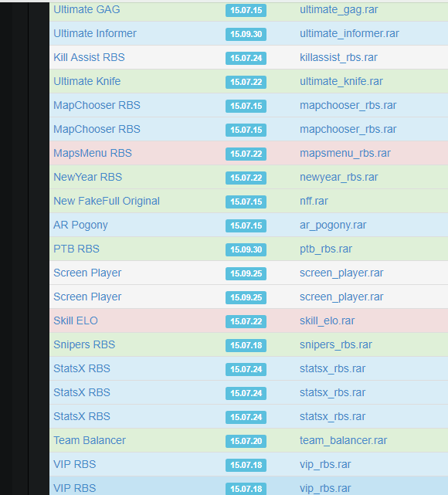Download the team_balancer.rar archive
This screenshot has height=495, width=448.
(343, 440)
